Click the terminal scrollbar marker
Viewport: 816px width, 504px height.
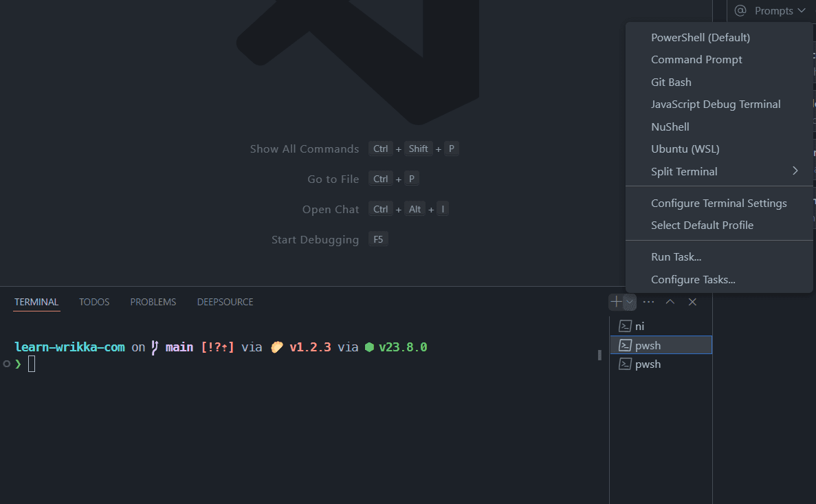click(599, 355)
